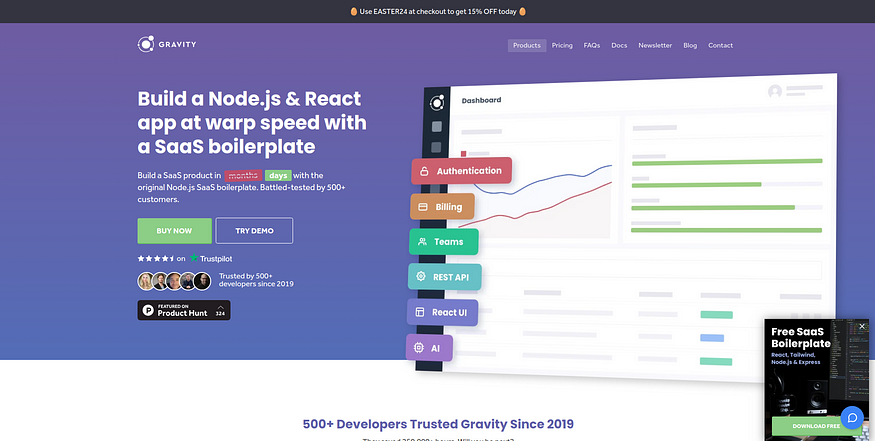The height and width of the screenshot is (441, 875).
Task: Click the Gravity logo icon
Action: (146, 44)
